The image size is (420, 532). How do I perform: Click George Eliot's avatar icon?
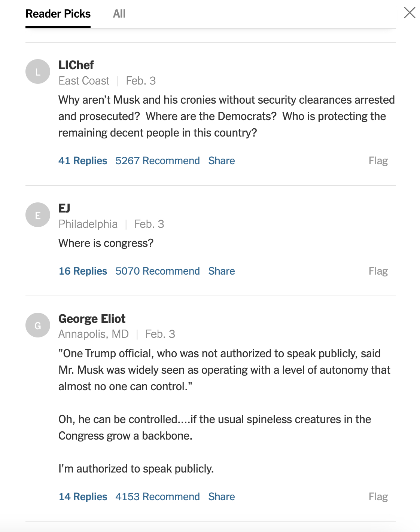pos(38,325)
